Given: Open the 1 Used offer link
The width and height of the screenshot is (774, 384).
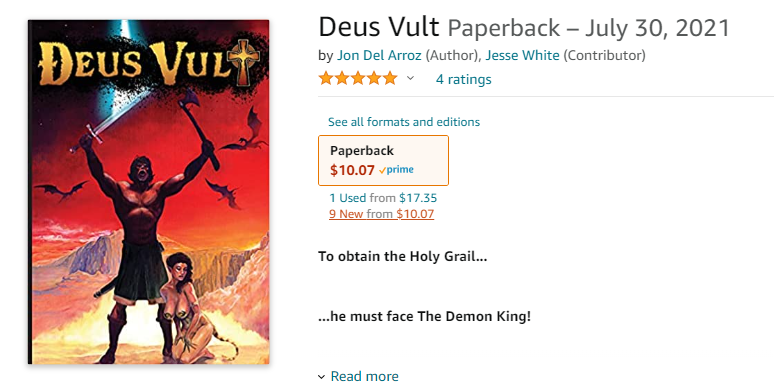Looking at the screenshot, I should pyautogui.click(x=348, y=198).
